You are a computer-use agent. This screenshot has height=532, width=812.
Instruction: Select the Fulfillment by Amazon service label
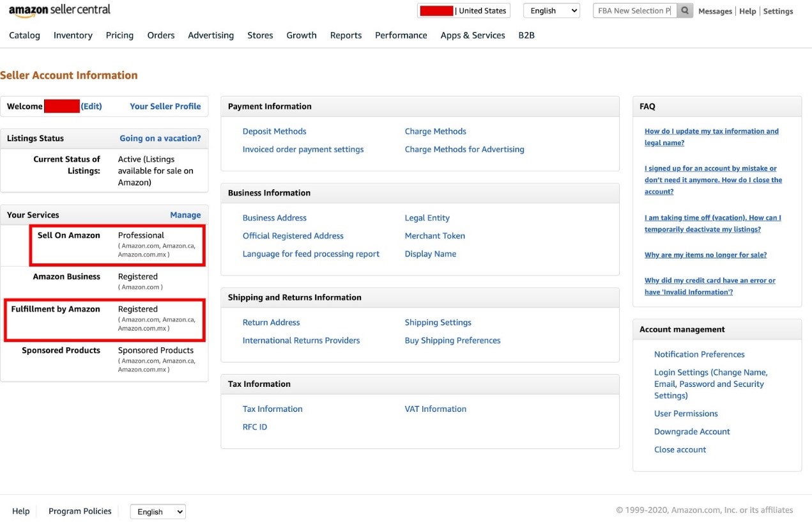[56, 309]
